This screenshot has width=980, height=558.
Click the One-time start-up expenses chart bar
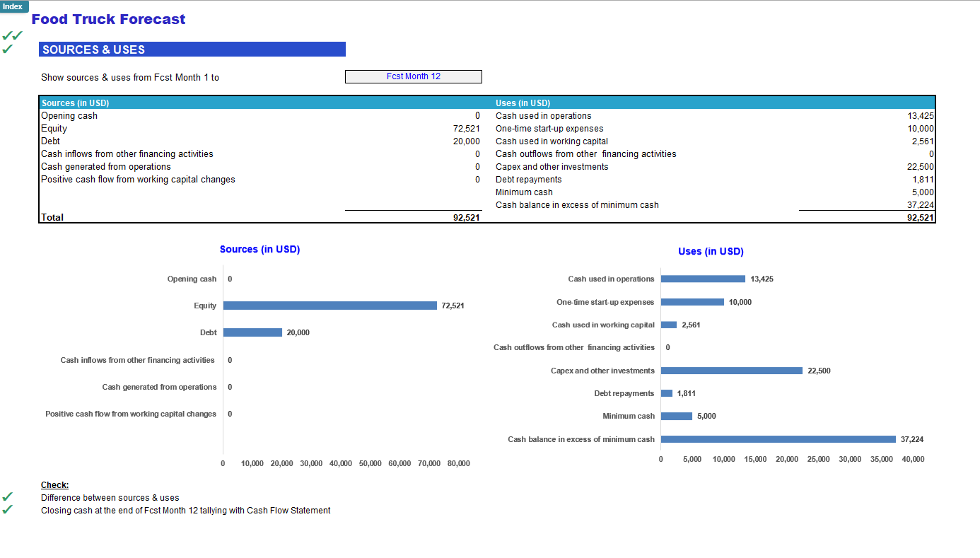[x=692, y=302]
